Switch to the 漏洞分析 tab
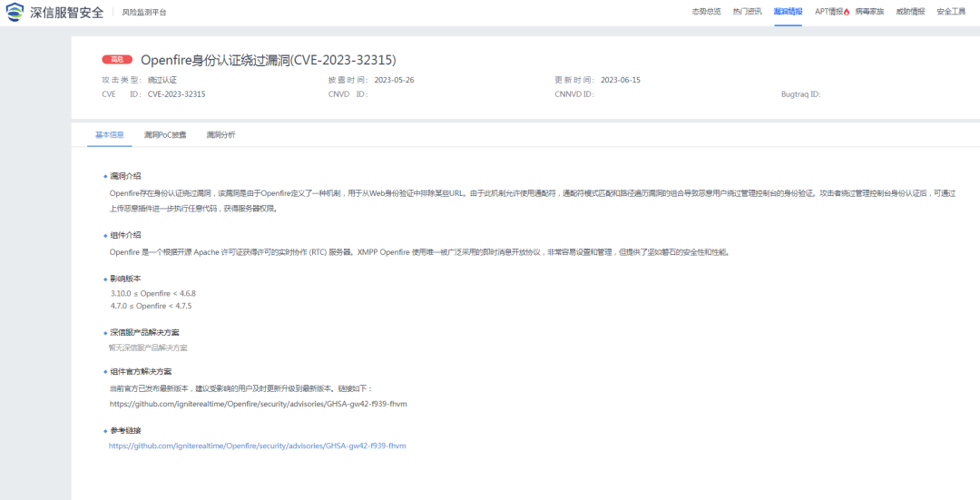The image size is (980, 500). (221, 135)
